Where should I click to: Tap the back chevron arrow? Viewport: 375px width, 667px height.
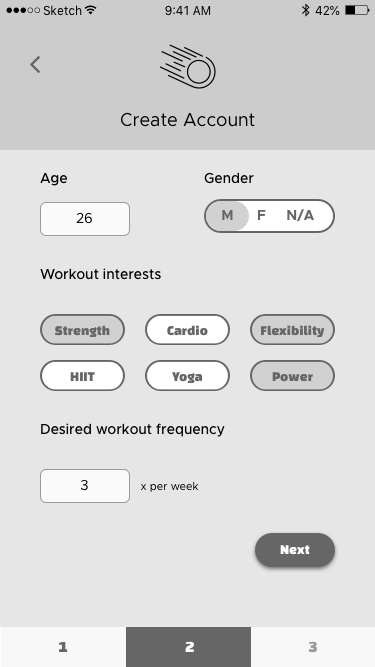pyautogui.click(x=35, y=65)
